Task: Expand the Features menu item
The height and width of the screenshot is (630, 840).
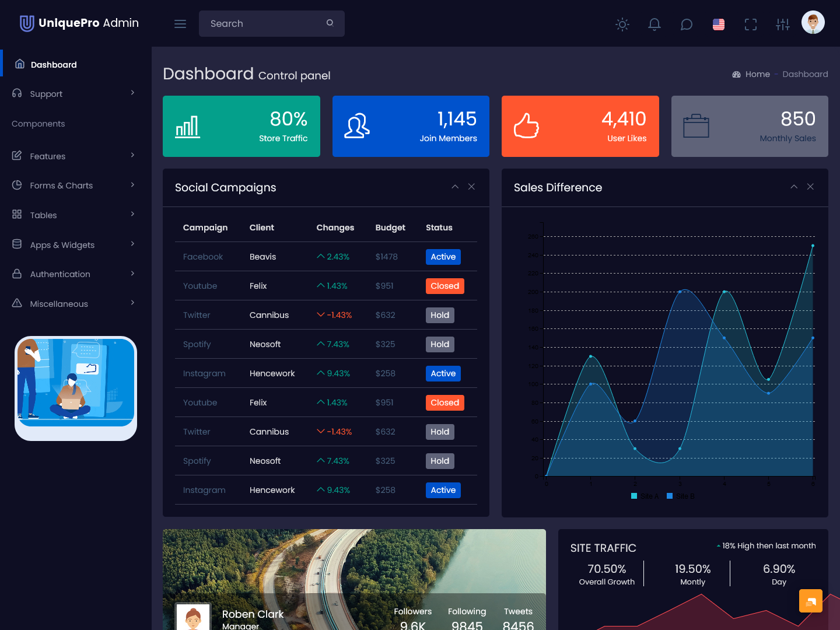Action: [47, 156]
